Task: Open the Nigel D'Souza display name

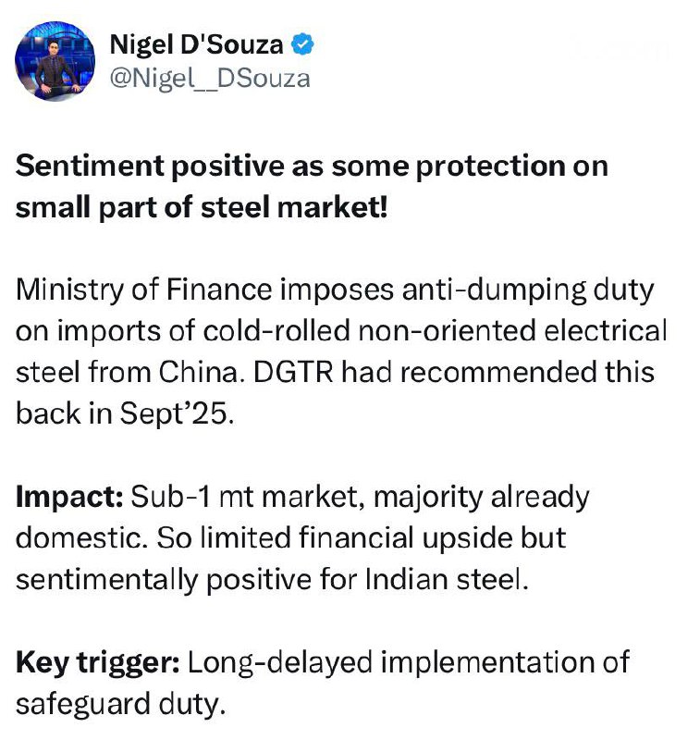Action: coord(196,43)
